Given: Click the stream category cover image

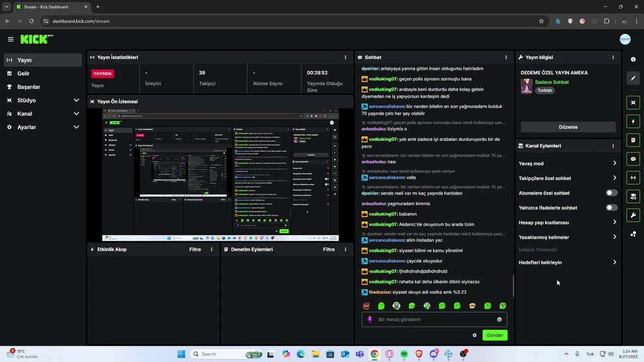Looking at the screenshot, I should (x=526, y=86).
